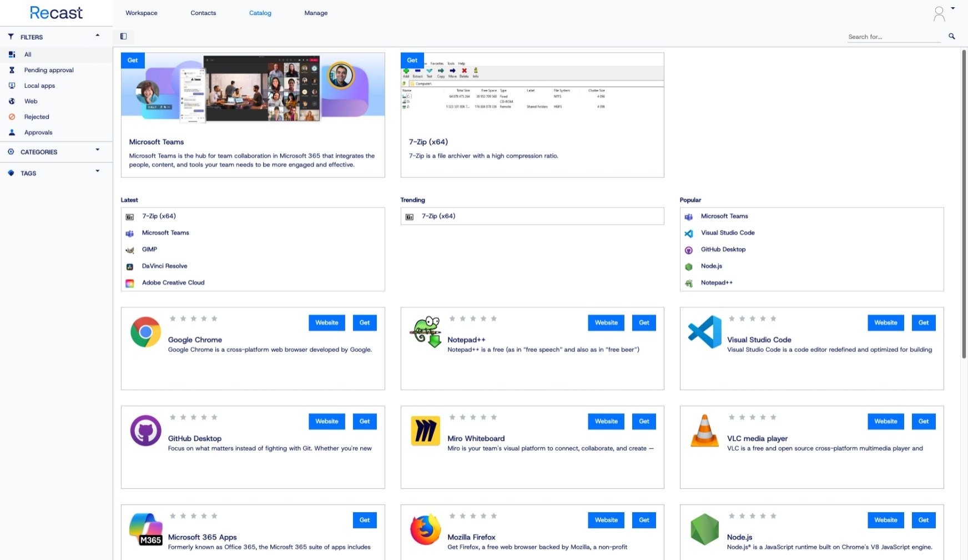Screen dimensions: 968x560
Task: Click the Google Chrome app icon
Action: [145, 332]
